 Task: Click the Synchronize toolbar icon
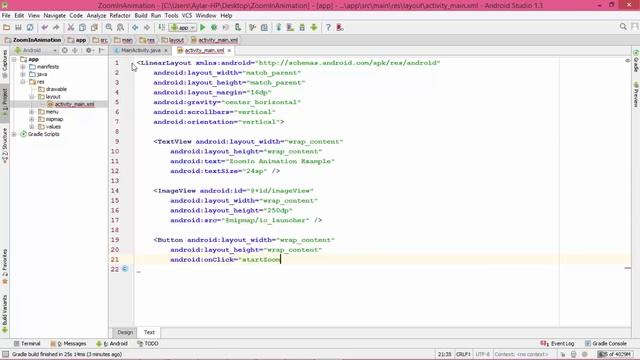(30, 27)
